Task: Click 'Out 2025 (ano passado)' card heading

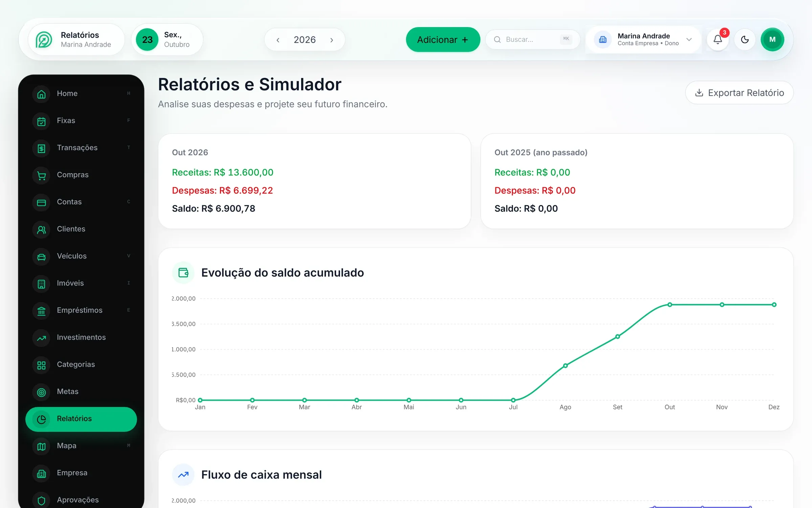Action: pyautogui.click(x=541, y=152)
